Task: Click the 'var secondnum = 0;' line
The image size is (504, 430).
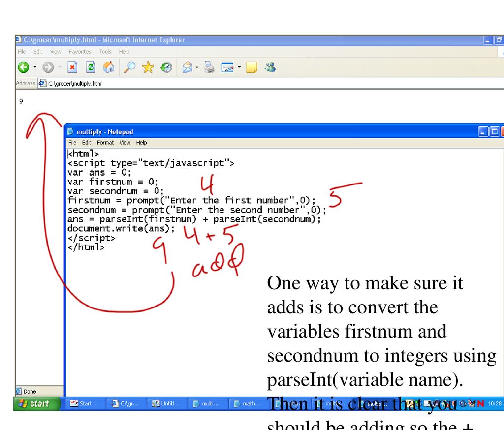Action: click(x=116, y=191)
